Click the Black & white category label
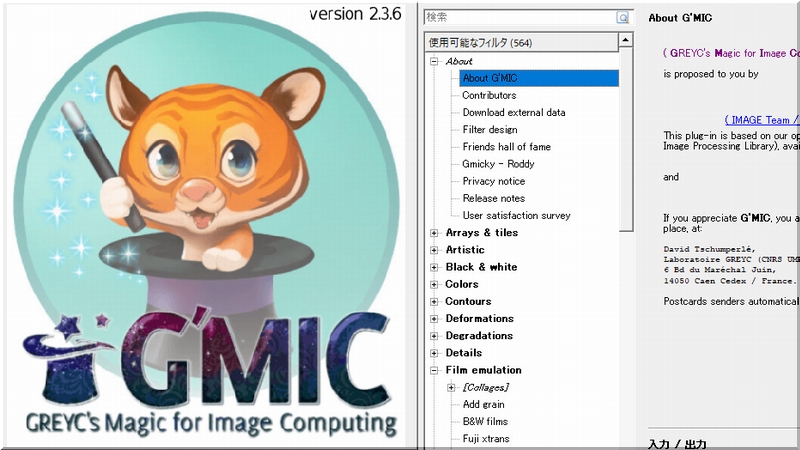This screenshot has width=800, height=450. [x=481, y=267]
